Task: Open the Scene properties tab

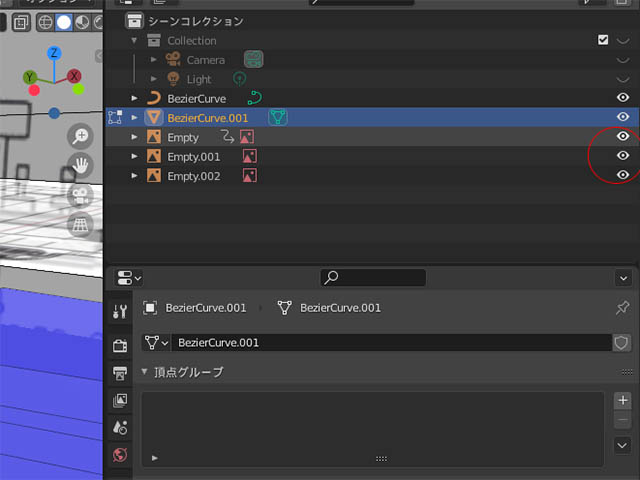Action: 120,427
